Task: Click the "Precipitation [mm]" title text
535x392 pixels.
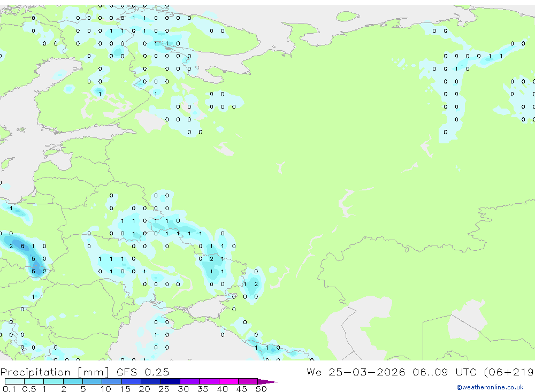Action: click(55, 372)
